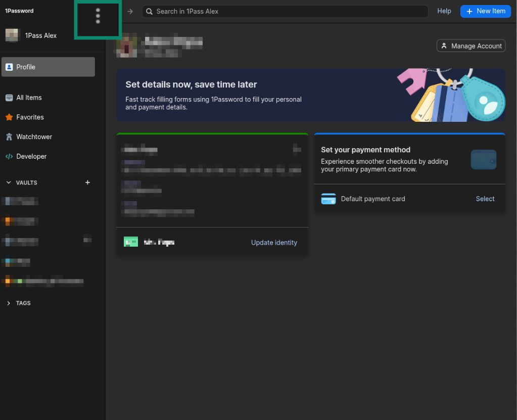
Task: Click the Update identity link
Action: coord(274,243)
